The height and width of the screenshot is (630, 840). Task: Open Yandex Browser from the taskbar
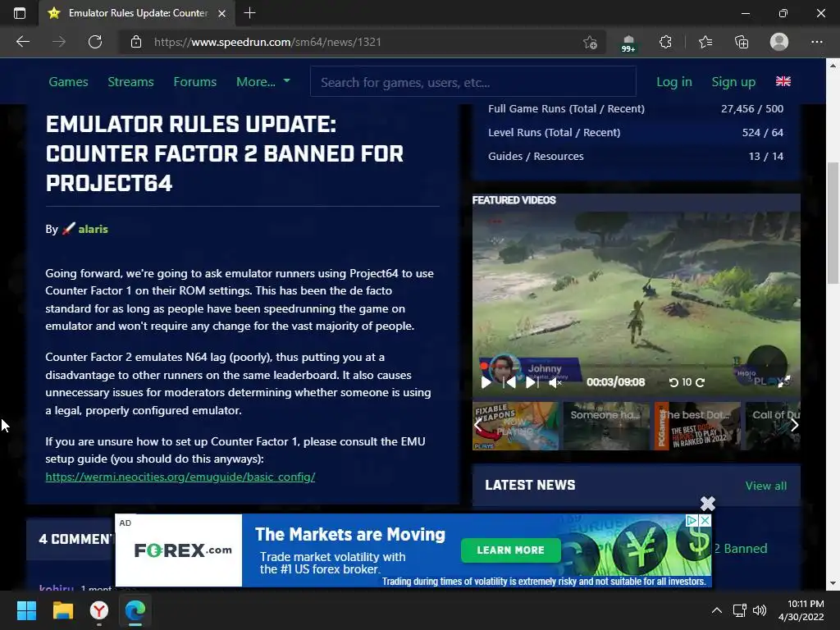tap(99, 610)
